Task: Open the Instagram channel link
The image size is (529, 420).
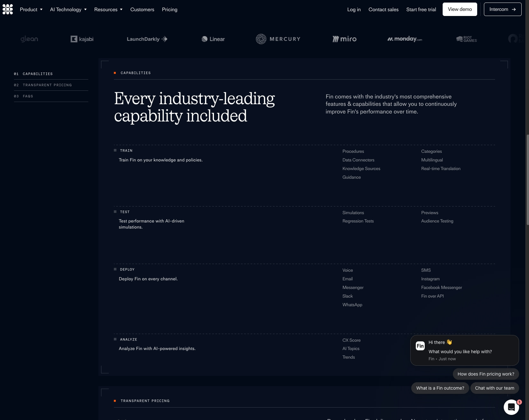Action: pyautogui.click(x=430, y=279)
